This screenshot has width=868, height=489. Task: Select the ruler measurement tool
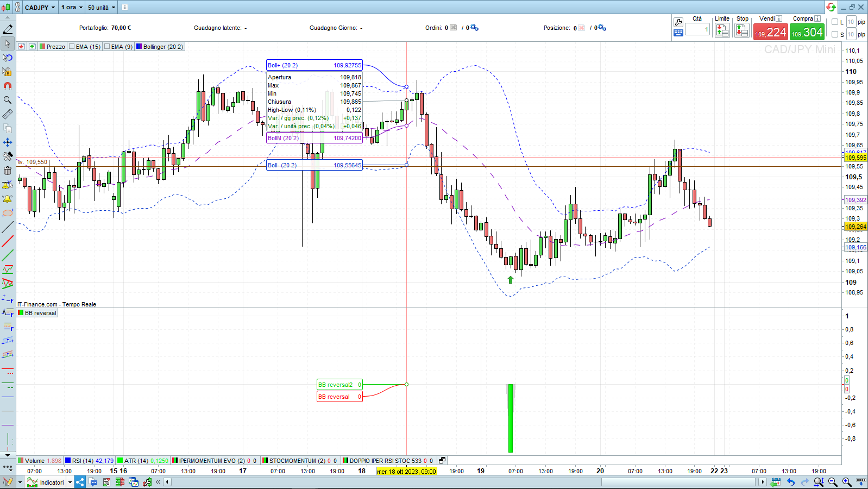(8, 114)
